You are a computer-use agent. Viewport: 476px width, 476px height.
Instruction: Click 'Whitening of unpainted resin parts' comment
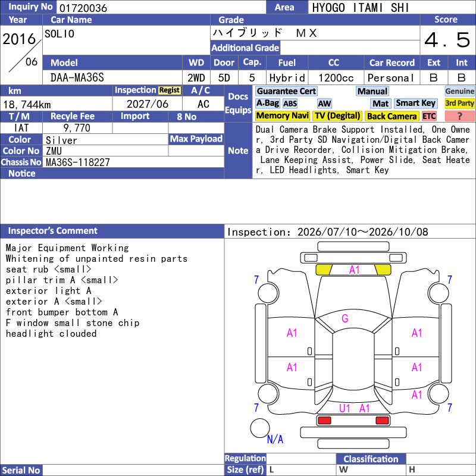pyautogui.click(x=96, y=258)
